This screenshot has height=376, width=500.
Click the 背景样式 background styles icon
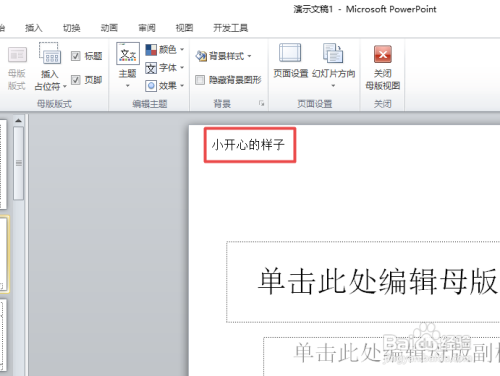click(201, 56)
